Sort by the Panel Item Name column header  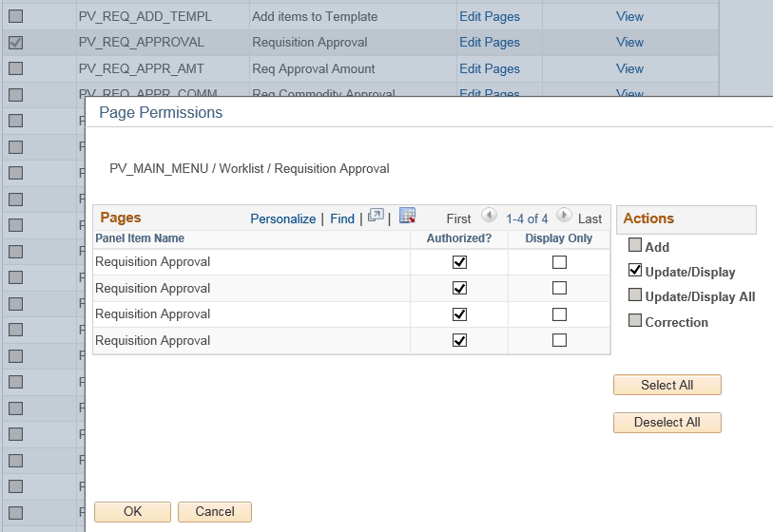coord(140,238)
